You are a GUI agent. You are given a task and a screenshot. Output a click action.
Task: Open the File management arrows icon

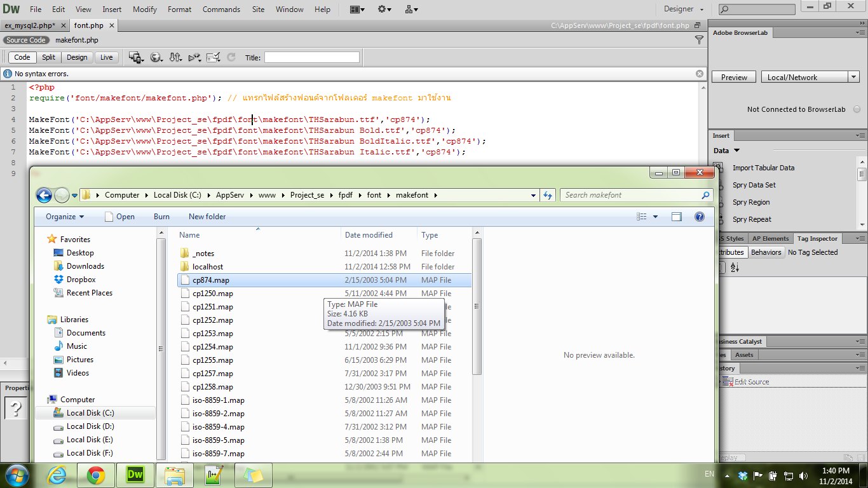(176, 57)
